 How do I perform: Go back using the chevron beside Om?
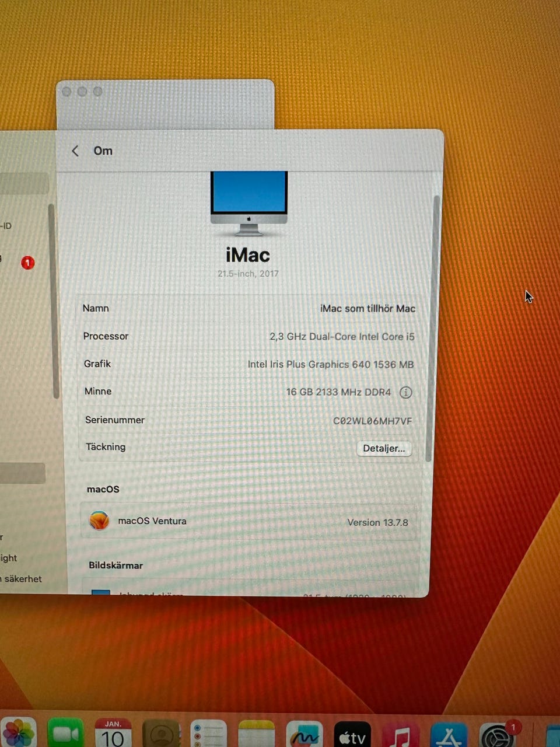click(x=75, y=151)
